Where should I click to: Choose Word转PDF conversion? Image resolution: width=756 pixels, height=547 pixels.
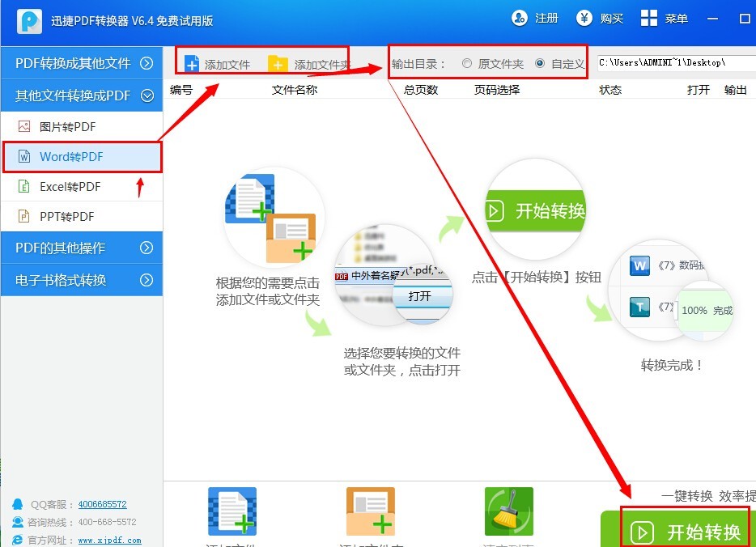82,157
